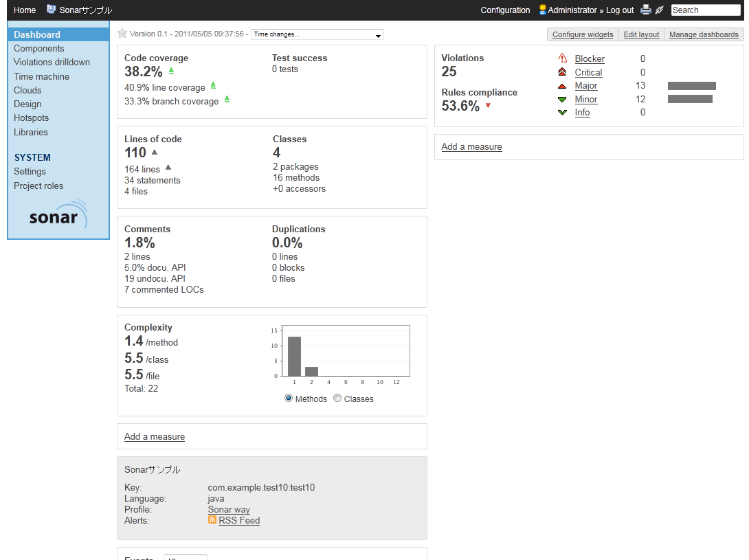Click the red trend arrow beside 53.6%

coord(488,106)
